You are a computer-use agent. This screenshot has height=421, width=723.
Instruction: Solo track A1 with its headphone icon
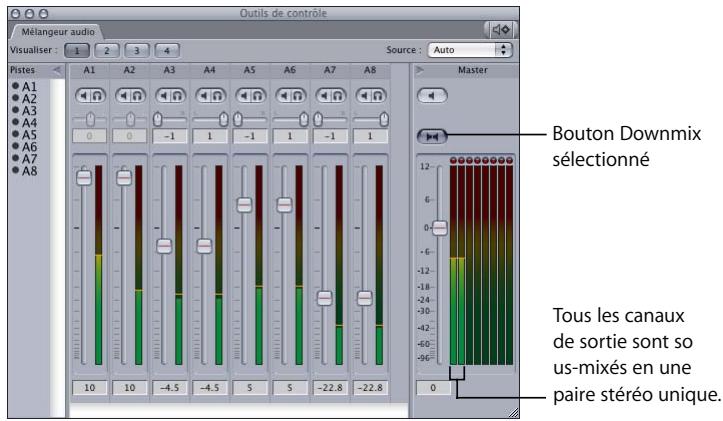pos(97,95)
